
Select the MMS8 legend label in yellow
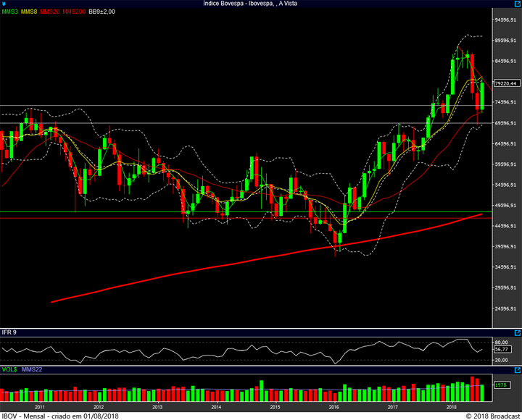30,12
